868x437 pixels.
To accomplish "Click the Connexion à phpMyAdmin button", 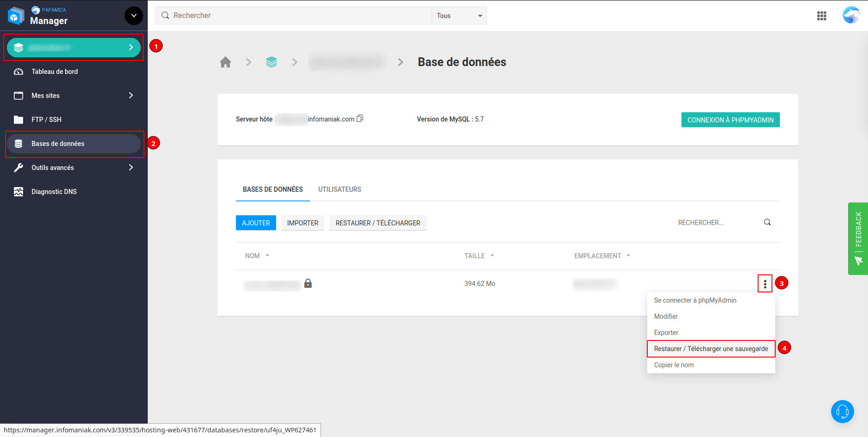I will [730, 120].
